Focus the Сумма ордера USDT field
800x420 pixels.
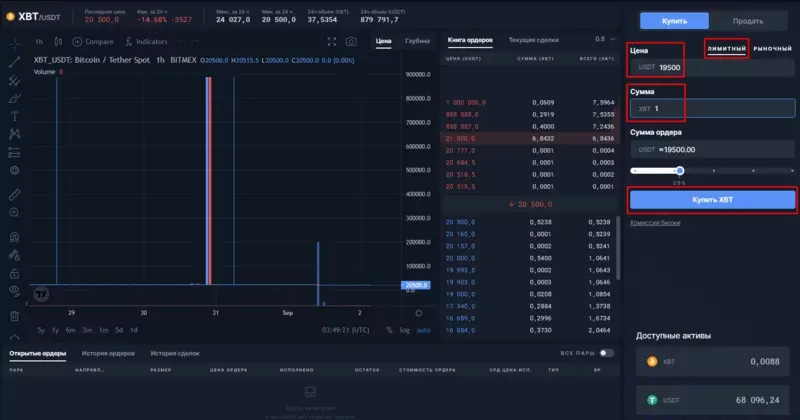point(712,150)
